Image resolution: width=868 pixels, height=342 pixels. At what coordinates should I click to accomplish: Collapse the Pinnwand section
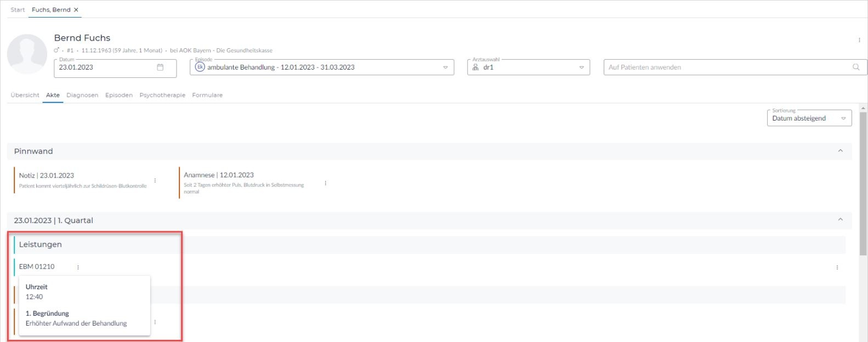coord(840,151)
